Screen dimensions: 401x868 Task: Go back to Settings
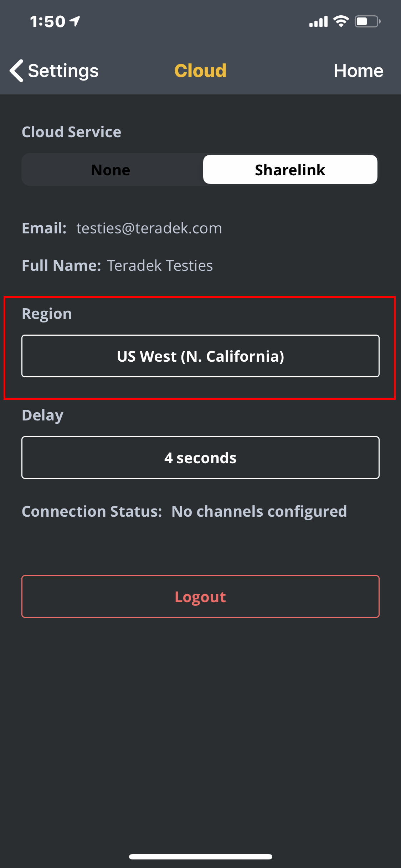click(x=63, y=71)
